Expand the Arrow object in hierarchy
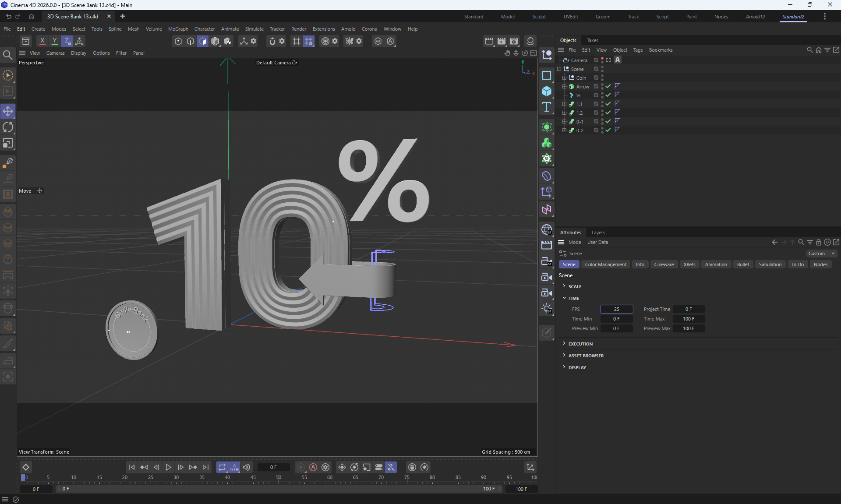The image size is (841, 504). tap(565, 87)
